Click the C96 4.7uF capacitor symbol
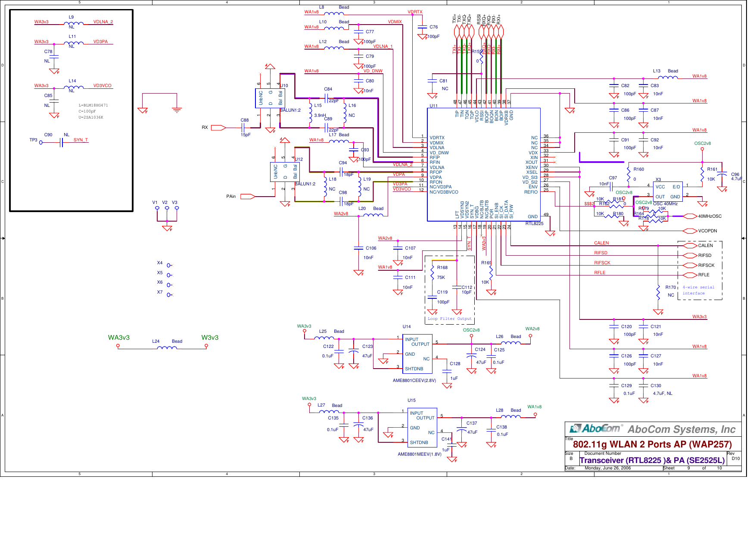 (x=722, y=175)
